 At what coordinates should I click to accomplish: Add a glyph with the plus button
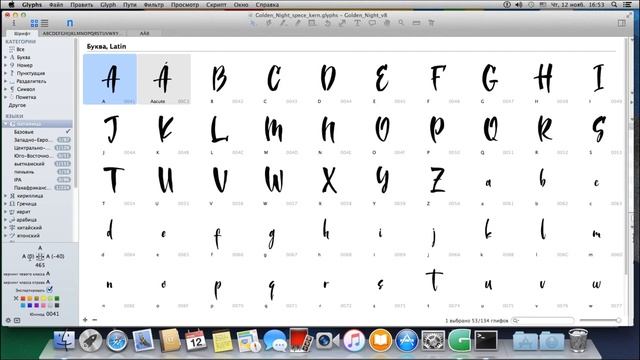85,320
